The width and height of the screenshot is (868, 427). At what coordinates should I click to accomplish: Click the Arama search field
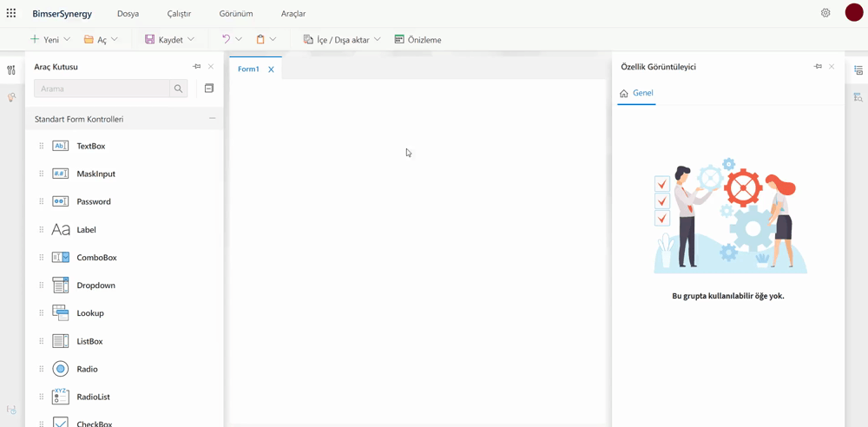102,89
